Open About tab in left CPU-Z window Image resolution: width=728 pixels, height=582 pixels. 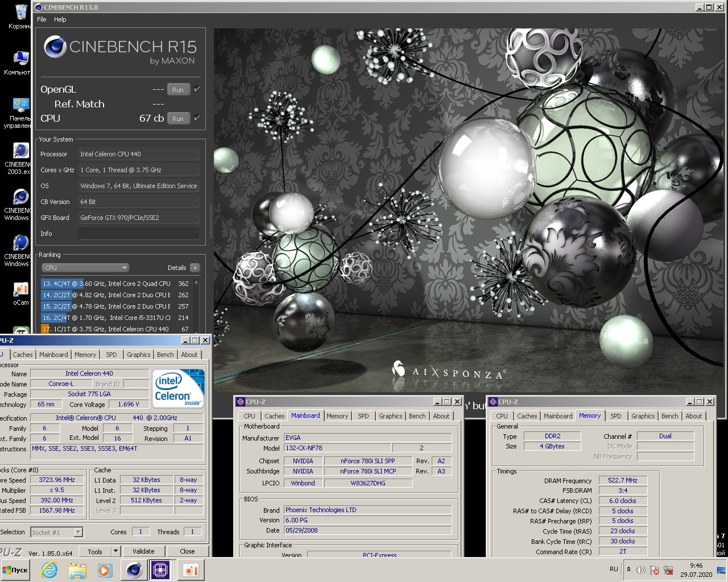pyautogui.click(x=189, y=355)
